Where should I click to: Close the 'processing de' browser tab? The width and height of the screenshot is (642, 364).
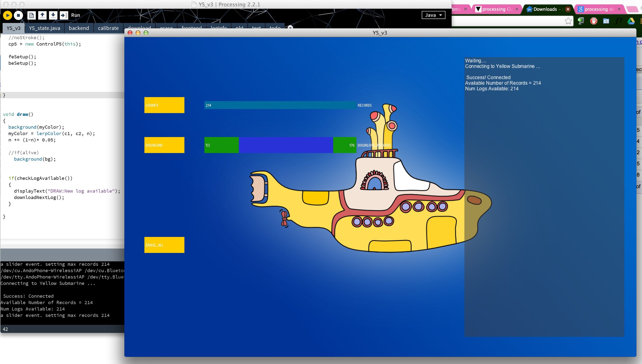(x=619, y=9)
